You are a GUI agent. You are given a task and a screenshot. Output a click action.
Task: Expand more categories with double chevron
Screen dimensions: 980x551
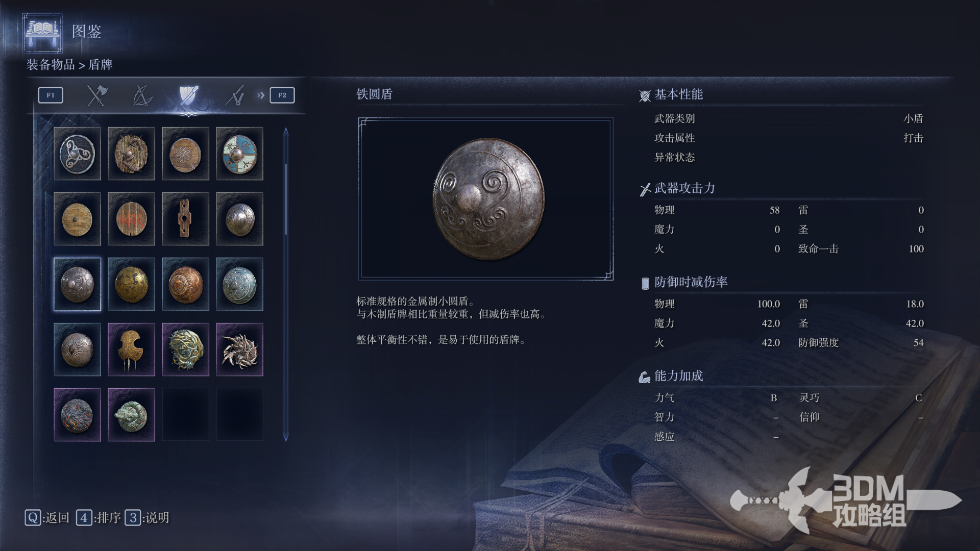click(261, 95)
